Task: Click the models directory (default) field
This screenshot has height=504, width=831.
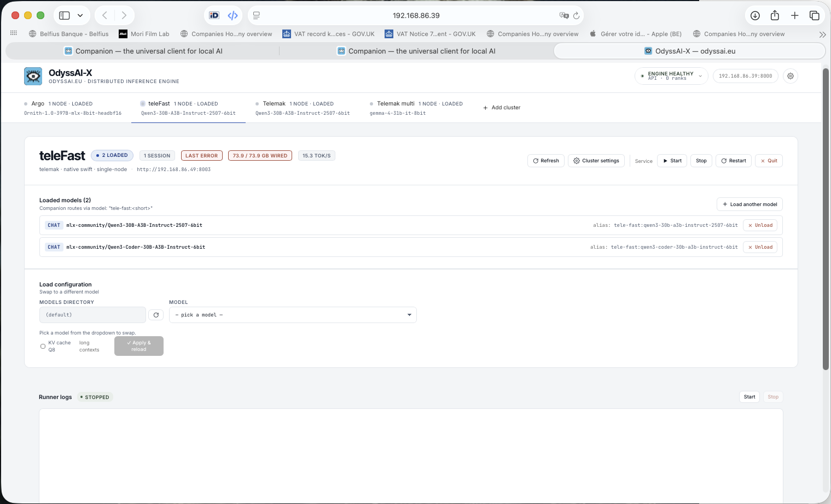Action: [x=92, y=315]
